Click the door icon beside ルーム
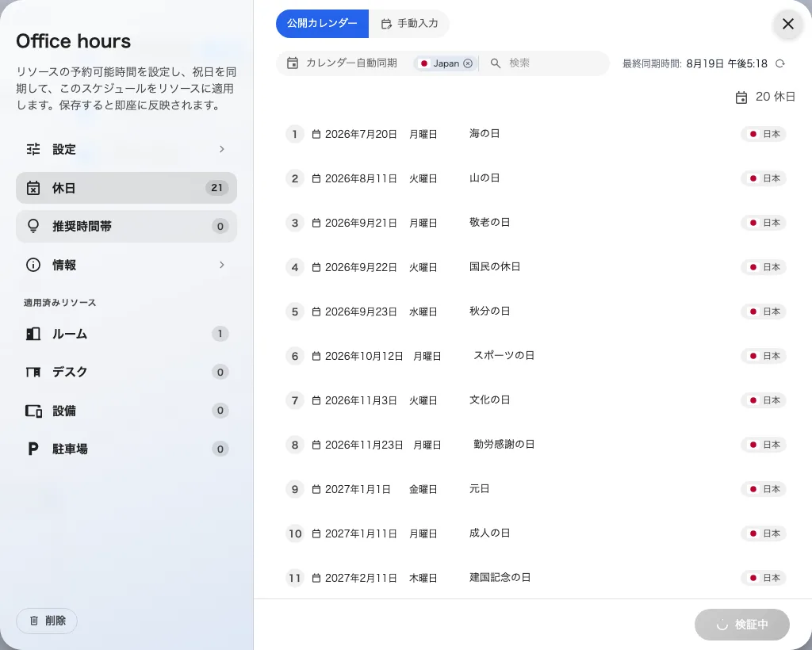The height and width of the screenshot is (650, 812). 33,334
